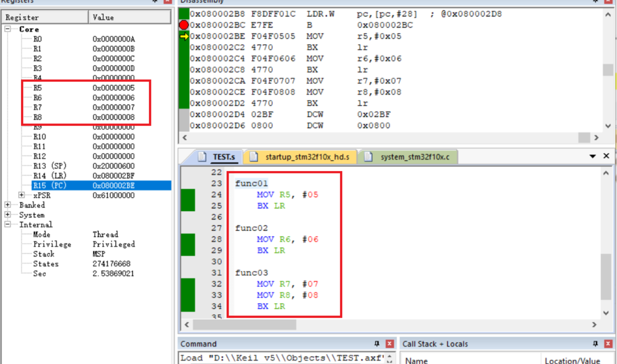
Task: Expand the System register group
Action: (8, 215)
